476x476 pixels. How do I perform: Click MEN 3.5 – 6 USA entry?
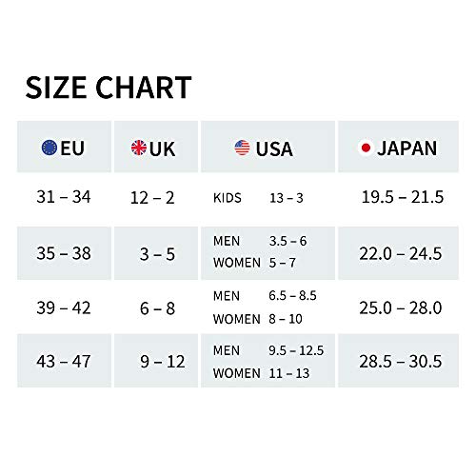click(x=260, y=241)
